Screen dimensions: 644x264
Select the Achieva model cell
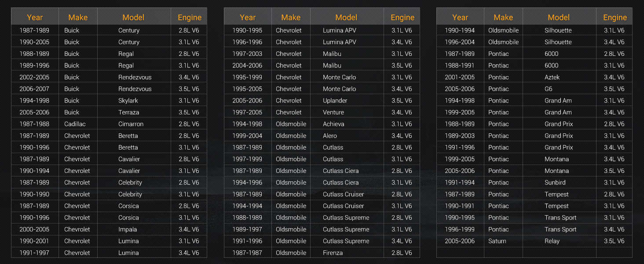point(347,124)
